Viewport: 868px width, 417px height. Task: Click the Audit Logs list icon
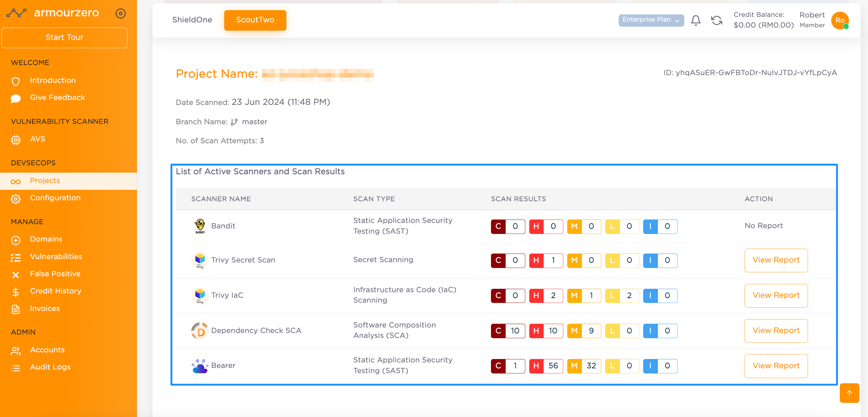pos(16,368)
